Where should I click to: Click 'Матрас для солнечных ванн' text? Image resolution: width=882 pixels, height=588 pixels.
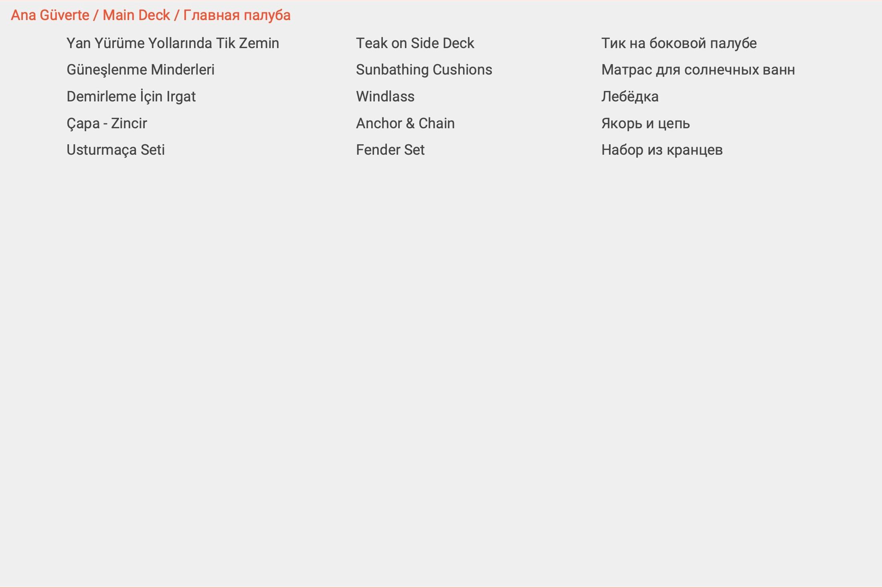tap(698, 70)
